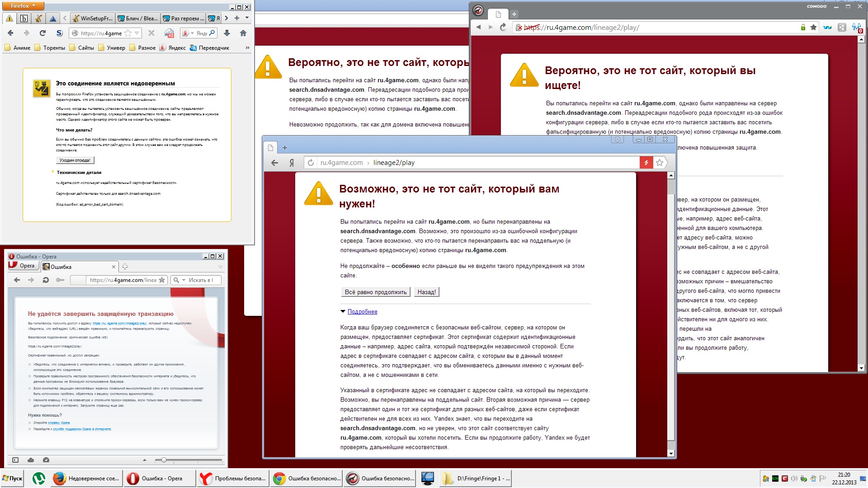Open new tab with Opera plus icon
The width and height of the screenshot is (868, 488).
tap(125, 267)
